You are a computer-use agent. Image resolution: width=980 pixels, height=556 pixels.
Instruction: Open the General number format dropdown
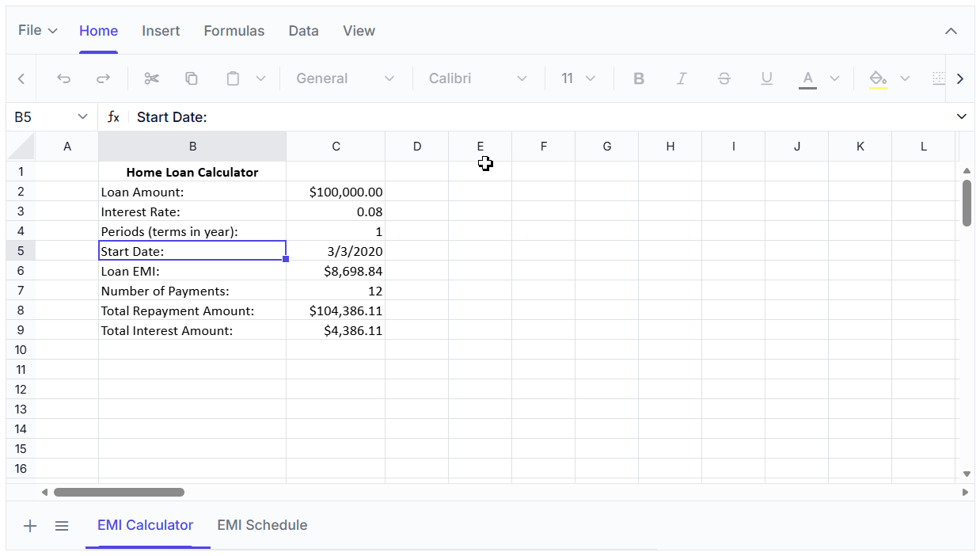point(344,78)
